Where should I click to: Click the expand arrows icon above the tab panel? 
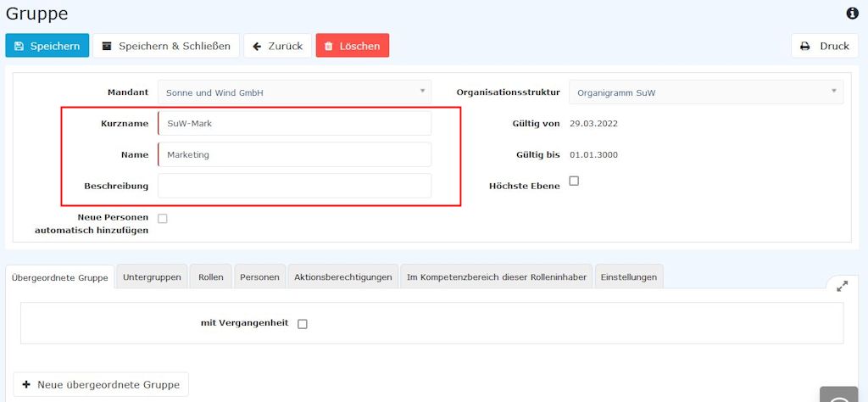click(x=842, y=287)
